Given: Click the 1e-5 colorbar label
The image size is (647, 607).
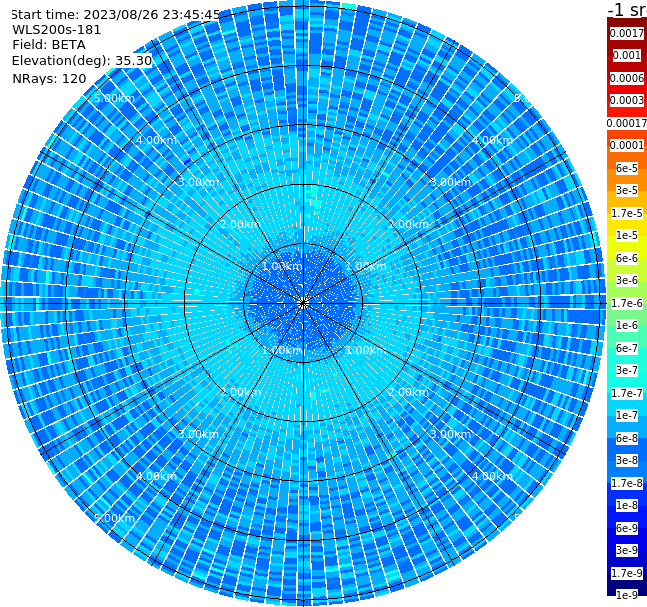Looking at the screenshot, I should coord(627,235).
